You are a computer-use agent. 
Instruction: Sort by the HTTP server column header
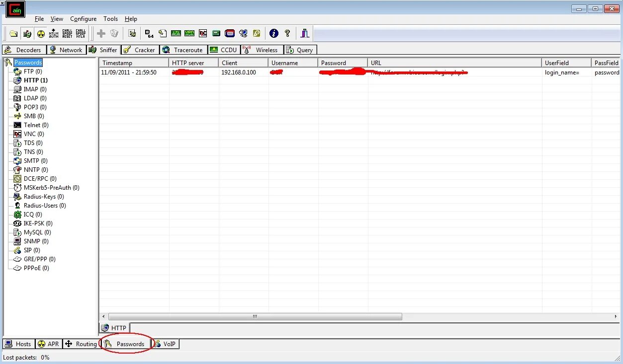[x=194, y=63]
